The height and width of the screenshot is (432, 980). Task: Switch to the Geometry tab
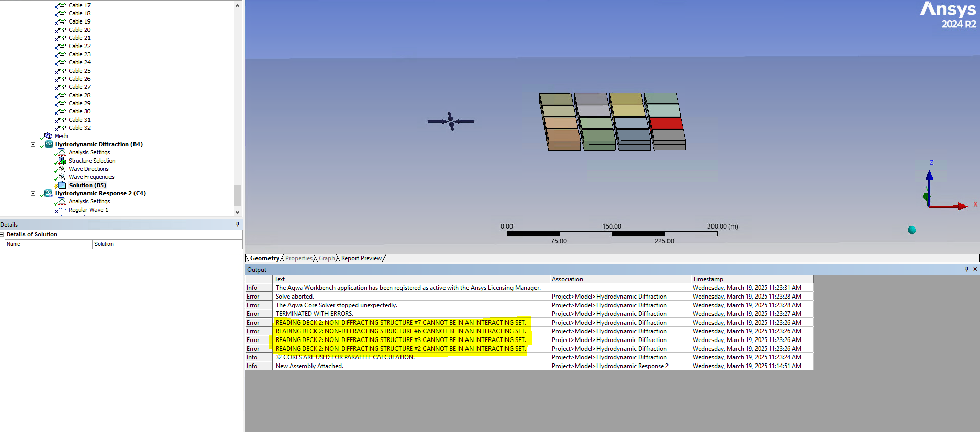click(264, 258)
